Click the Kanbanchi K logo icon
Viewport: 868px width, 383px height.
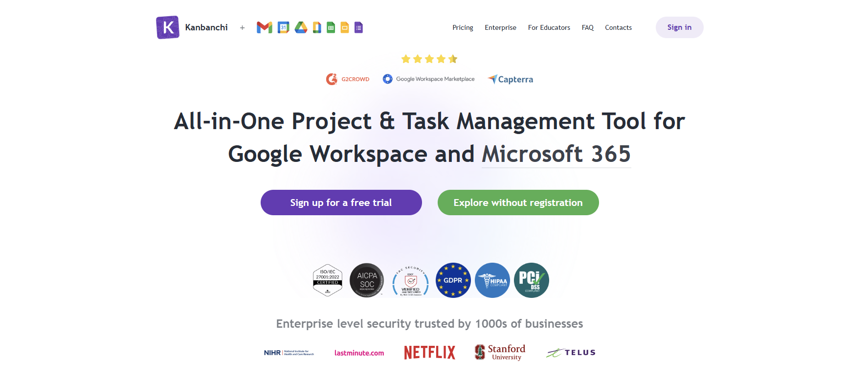pos(168,27)
